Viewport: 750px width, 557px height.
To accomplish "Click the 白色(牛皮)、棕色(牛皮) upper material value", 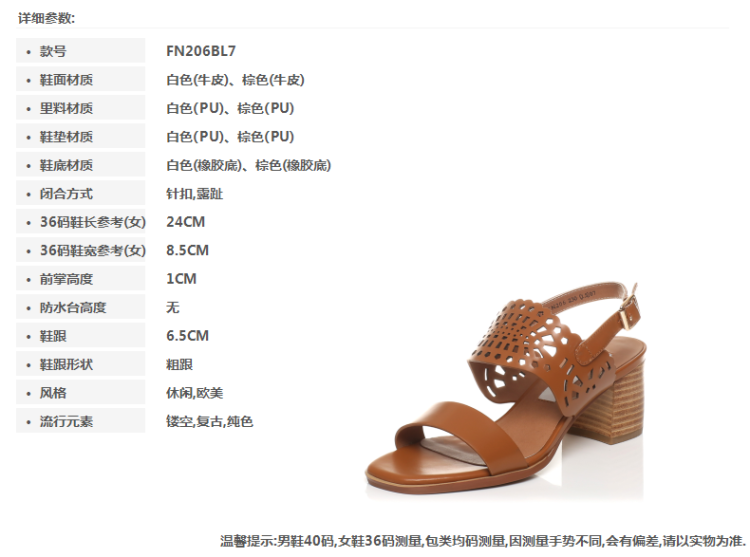I will click(x=235, y=80).
